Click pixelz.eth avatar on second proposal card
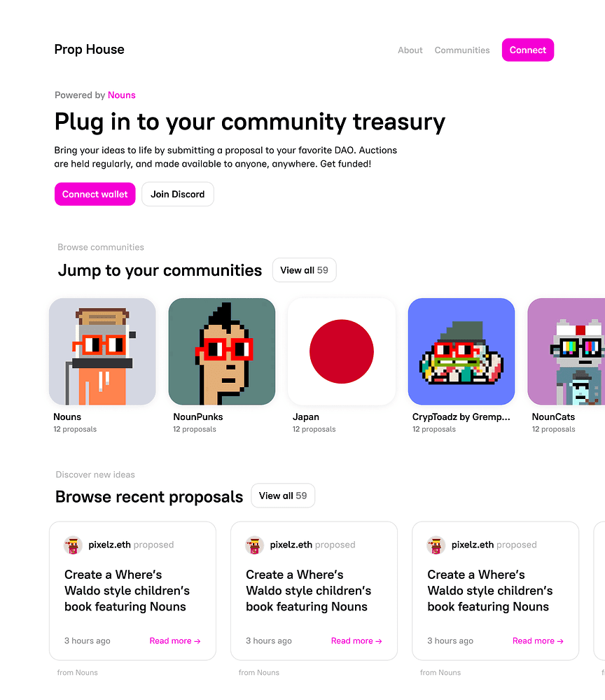This screenshot has height=700, width=605. [x=254, y=545]
